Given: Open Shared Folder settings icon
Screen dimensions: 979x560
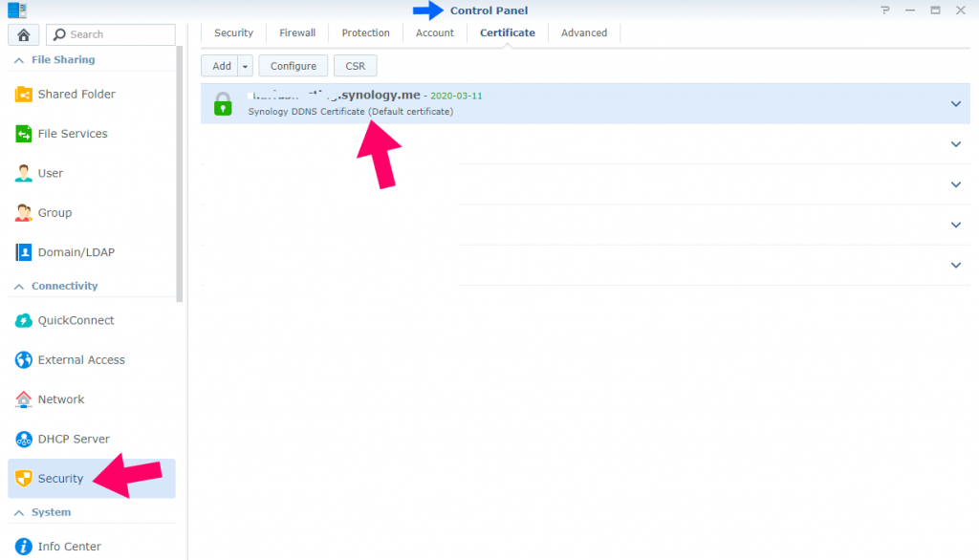Looking at the screenshot, I should click(x=24, y=95).
